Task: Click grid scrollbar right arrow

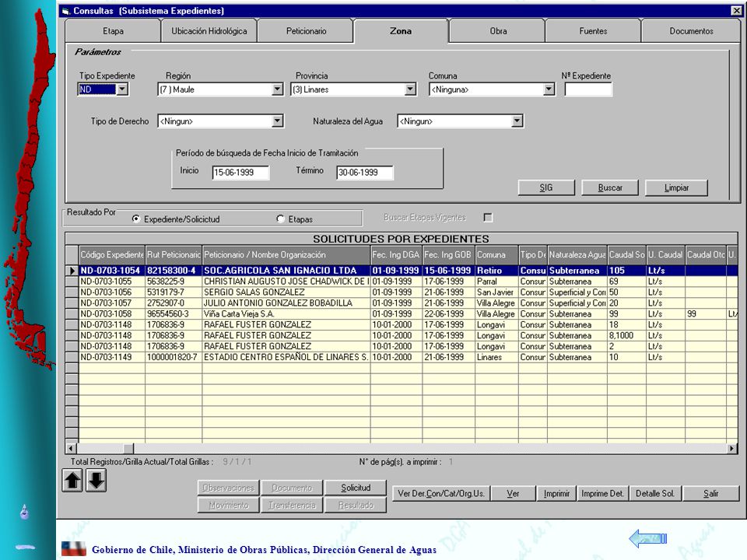Action: coord(731,448)
